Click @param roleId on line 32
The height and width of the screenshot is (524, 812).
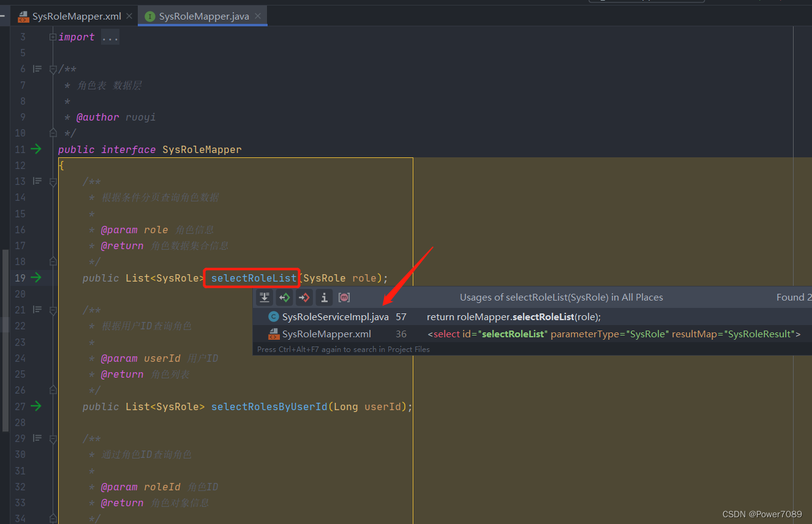(141, 487)
